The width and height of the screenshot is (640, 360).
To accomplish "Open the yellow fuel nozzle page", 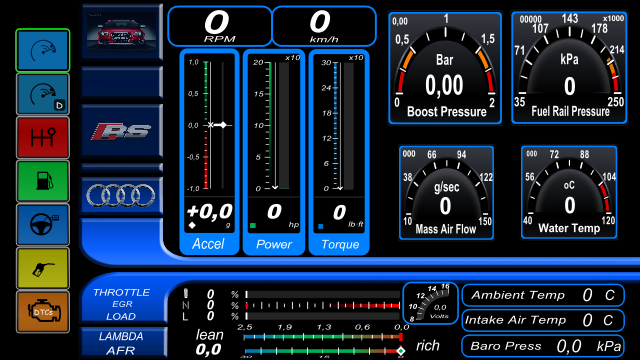I will point(43,269).
